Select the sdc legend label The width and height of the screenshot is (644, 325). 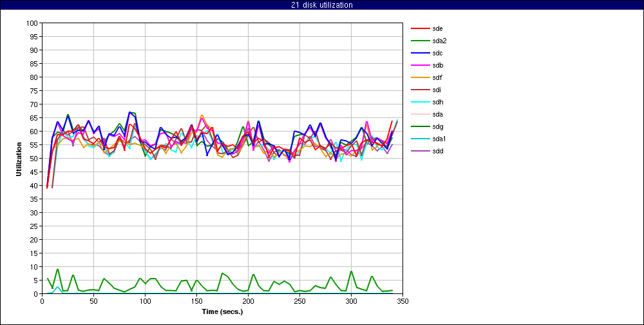point(437,53)
